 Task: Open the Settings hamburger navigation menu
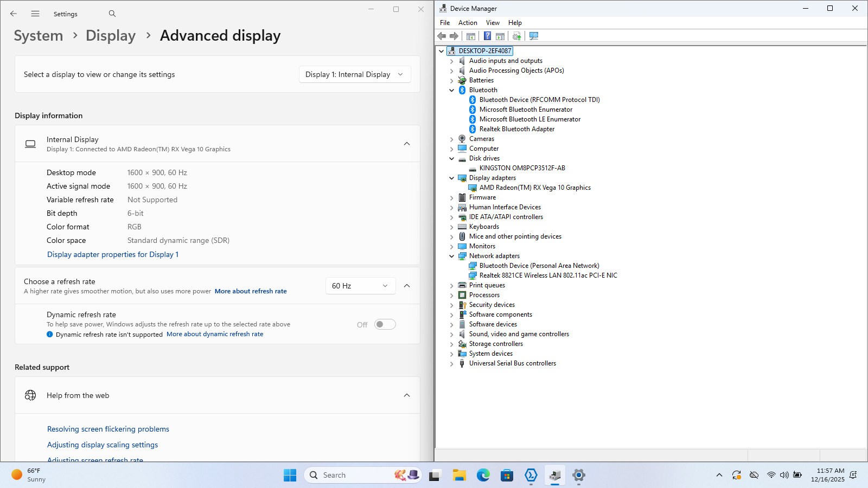(x=35, y=14)
